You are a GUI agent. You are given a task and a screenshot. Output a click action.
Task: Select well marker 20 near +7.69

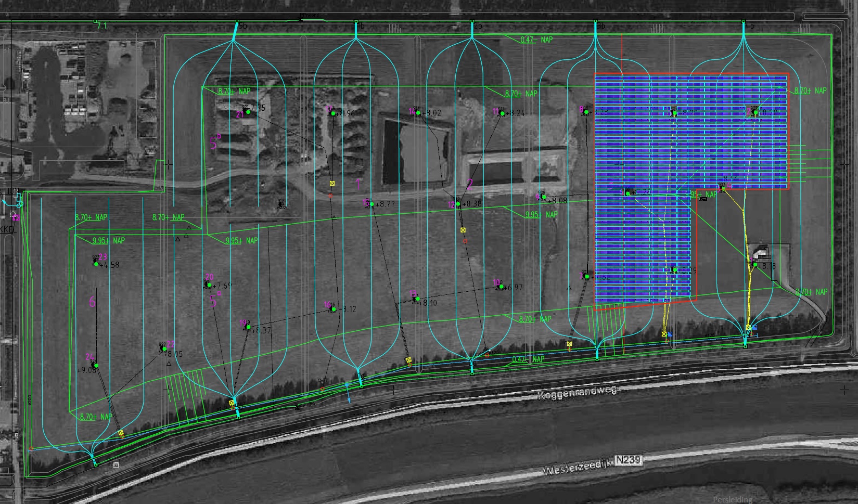209,285
